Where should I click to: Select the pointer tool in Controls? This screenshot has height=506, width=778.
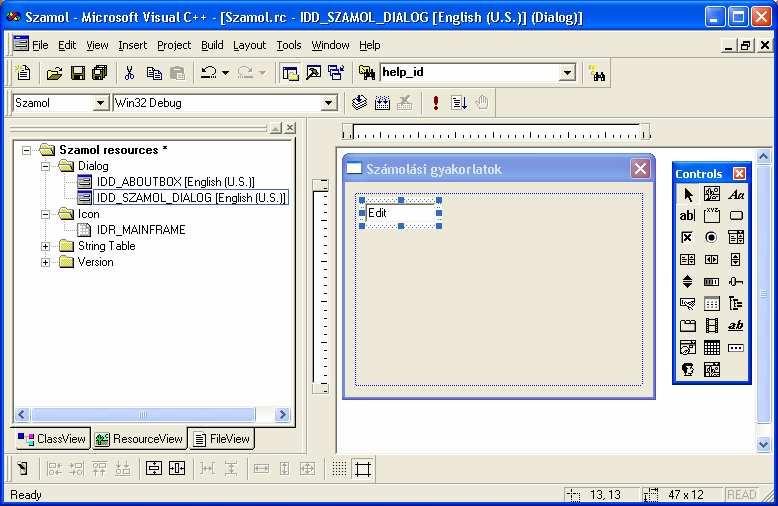coord(688,194)
